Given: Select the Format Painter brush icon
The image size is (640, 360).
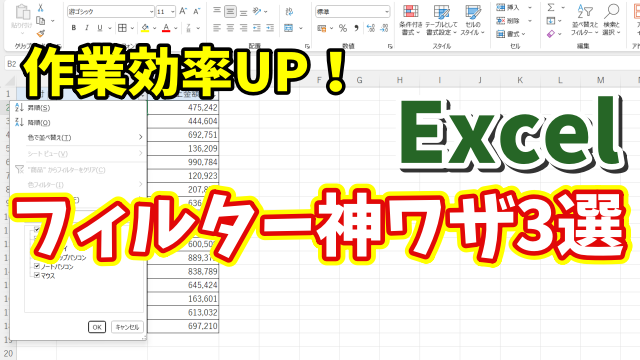Looking at the screenshot, I should click(x=40, y=33).
